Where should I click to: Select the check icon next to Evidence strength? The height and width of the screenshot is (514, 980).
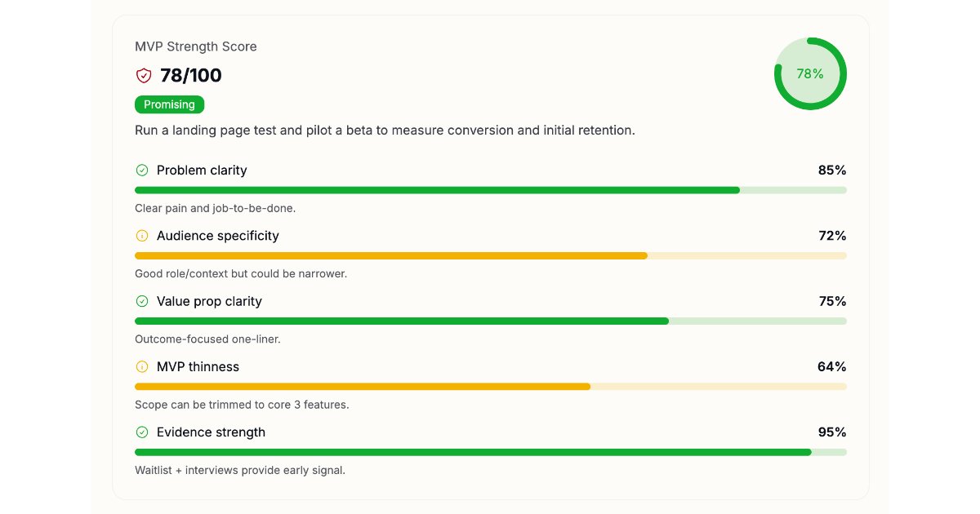pos(140,432)
